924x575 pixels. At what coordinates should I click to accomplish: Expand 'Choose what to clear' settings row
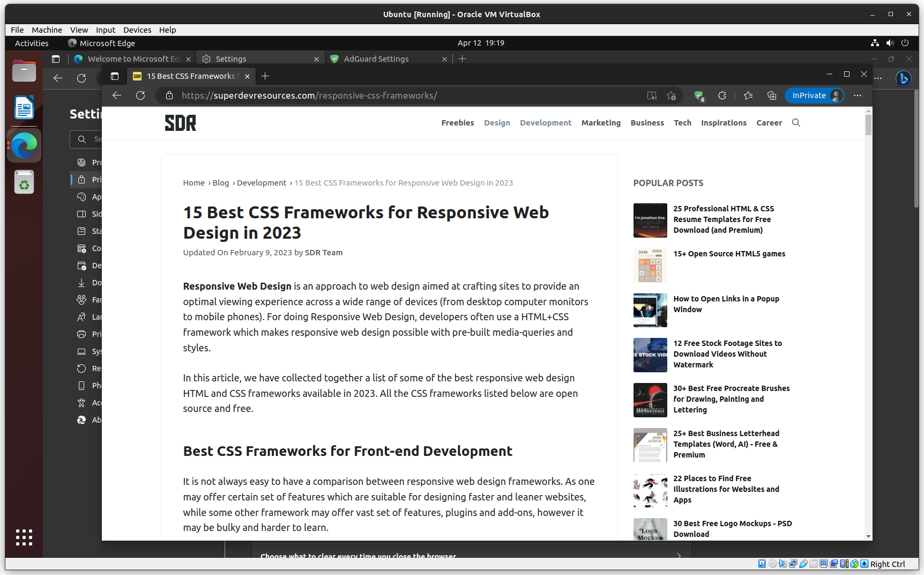point(679,556)
